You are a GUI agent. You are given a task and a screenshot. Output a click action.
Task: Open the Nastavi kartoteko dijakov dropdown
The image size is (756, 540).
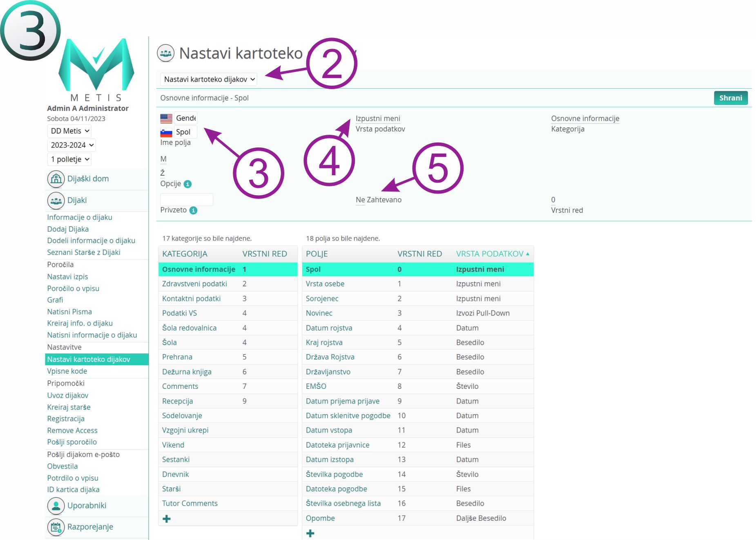click(209, 79)
